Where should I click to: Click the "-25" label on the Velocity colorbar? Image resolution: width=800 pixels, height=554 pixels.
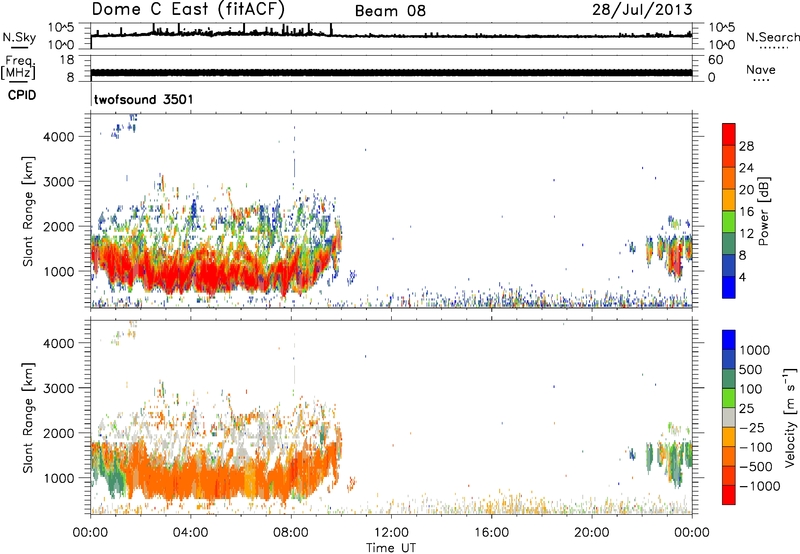point(752,428)
